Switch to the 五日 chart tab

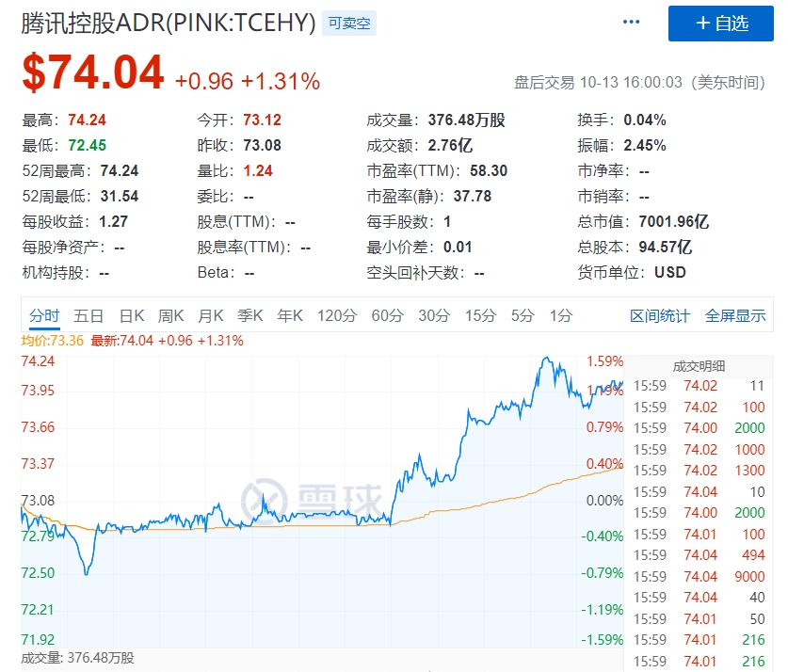[x=88, y=315]
